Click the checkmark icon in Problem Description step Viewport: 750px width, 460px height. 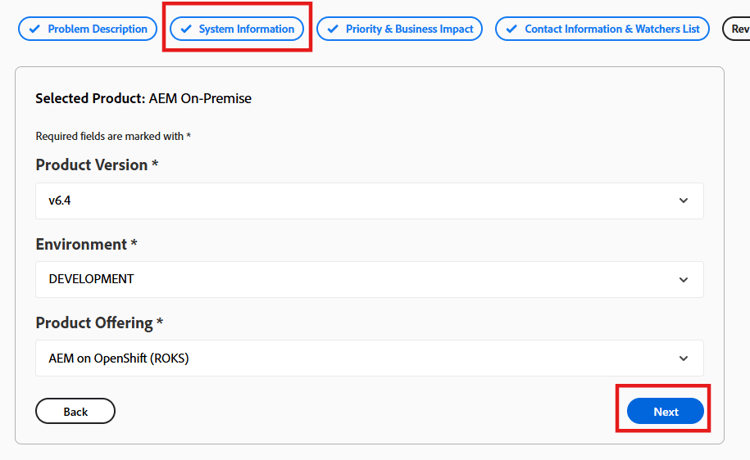35,29
